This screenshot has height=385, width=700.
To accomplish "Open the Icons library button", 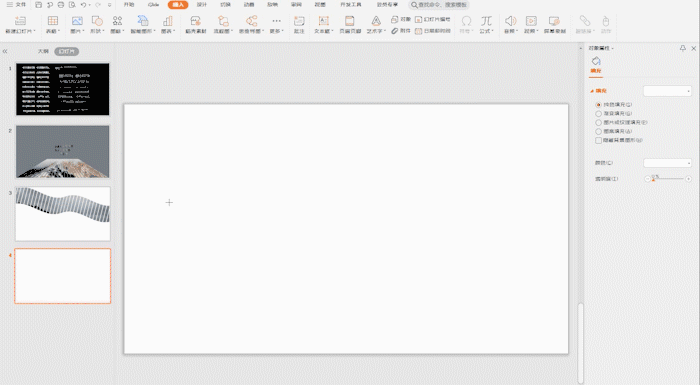I will click(117, 21).
